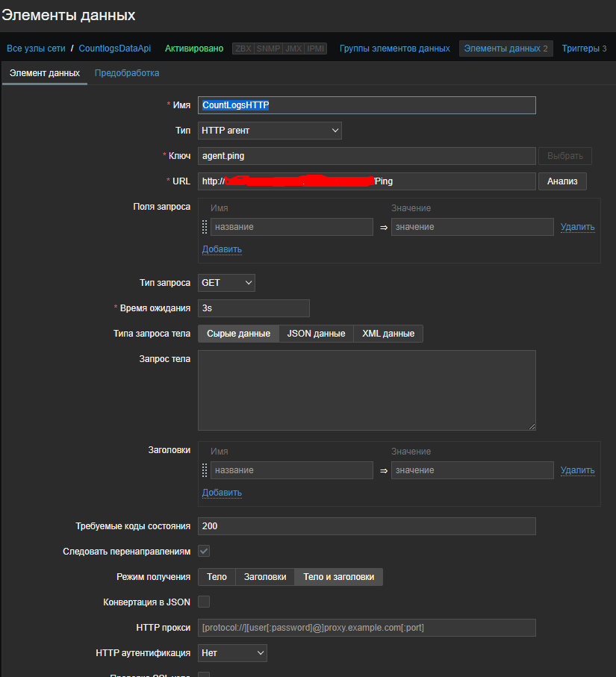The width and height of the screenshot is (616, 677).
Task: Enable Конвертация в JSON checkbox
Action: [x=202, y=602]
